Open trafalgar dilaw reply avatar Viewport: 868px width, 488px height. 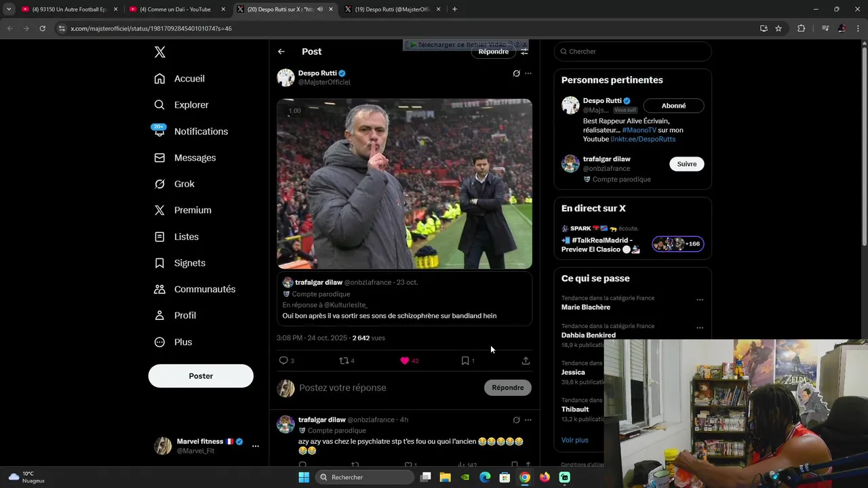[285, 424]
